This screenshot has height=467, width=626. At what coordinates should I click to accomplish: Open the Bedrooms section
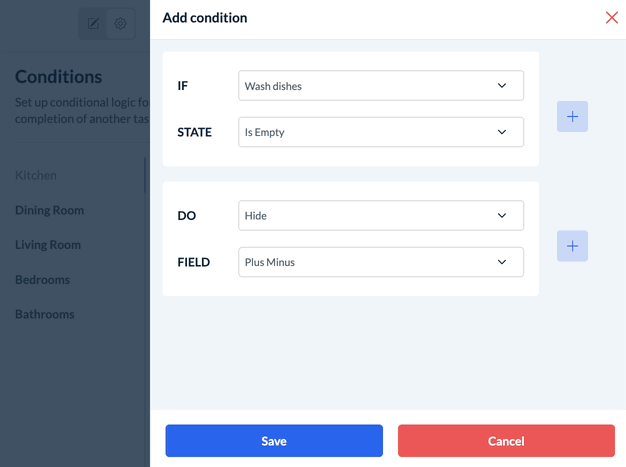point(45,279)
